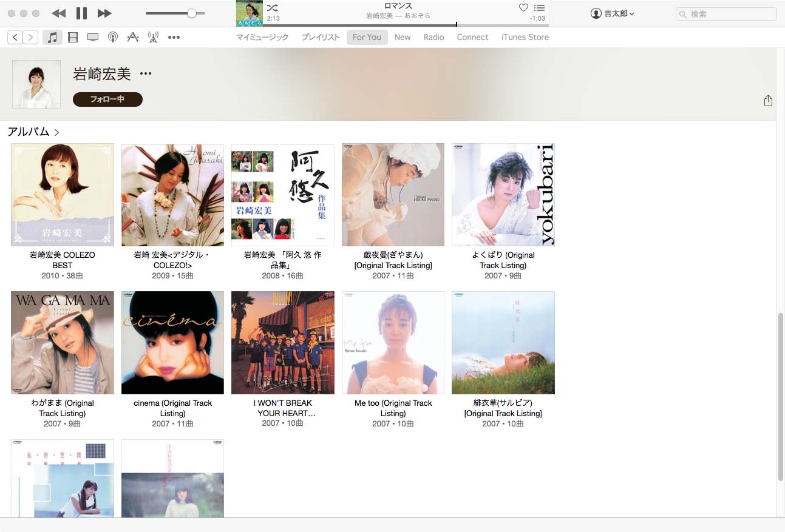Image resolution: width=785 pixels, height=532 pixels.
Task: Open the Internet Radio section
Action: (x=153, y=38)
